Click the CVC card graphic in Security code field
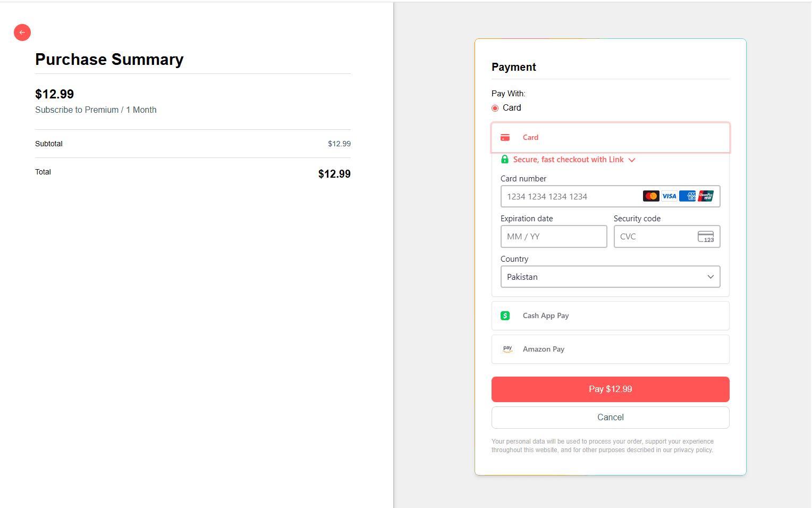The image size is (812, 508). (706, 236)
